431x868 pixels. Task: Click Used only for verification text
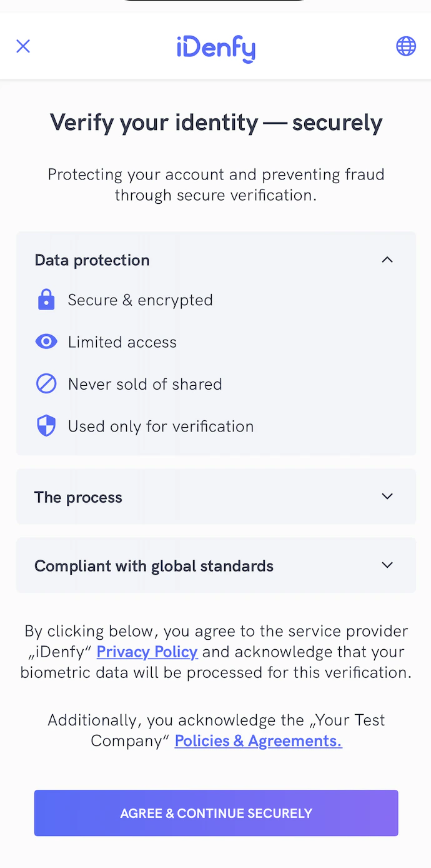(161, 426)
